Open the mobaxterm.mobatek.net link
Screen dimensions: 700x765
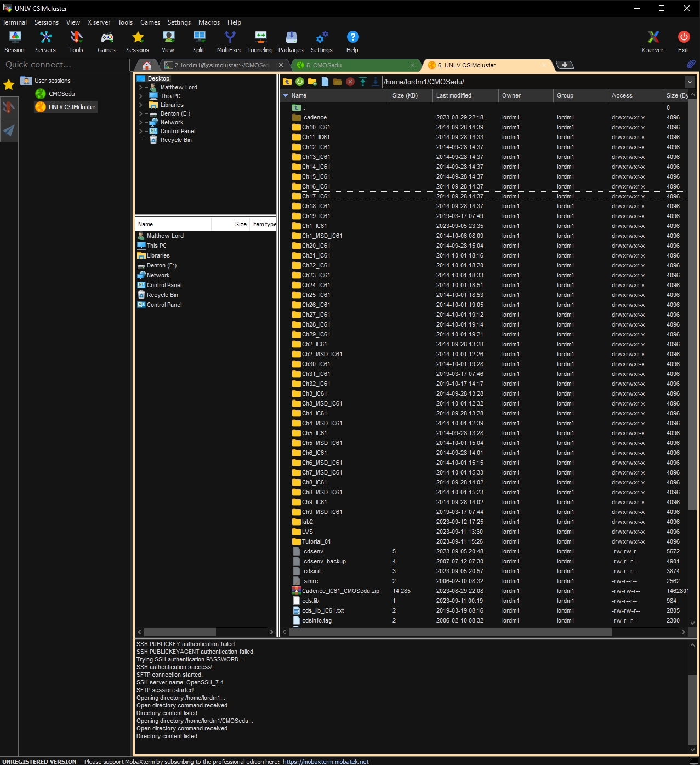pos(326,762)
